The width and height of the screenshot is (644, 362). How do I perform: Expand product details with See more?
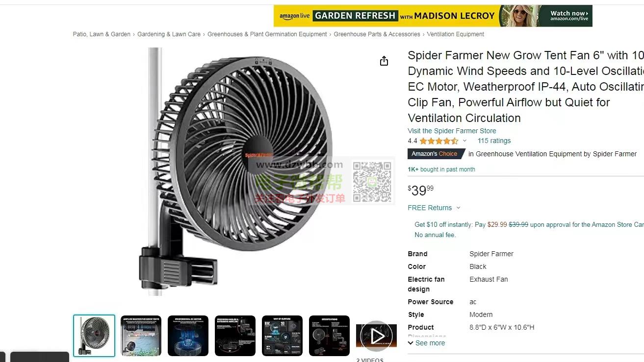(426, 343)
